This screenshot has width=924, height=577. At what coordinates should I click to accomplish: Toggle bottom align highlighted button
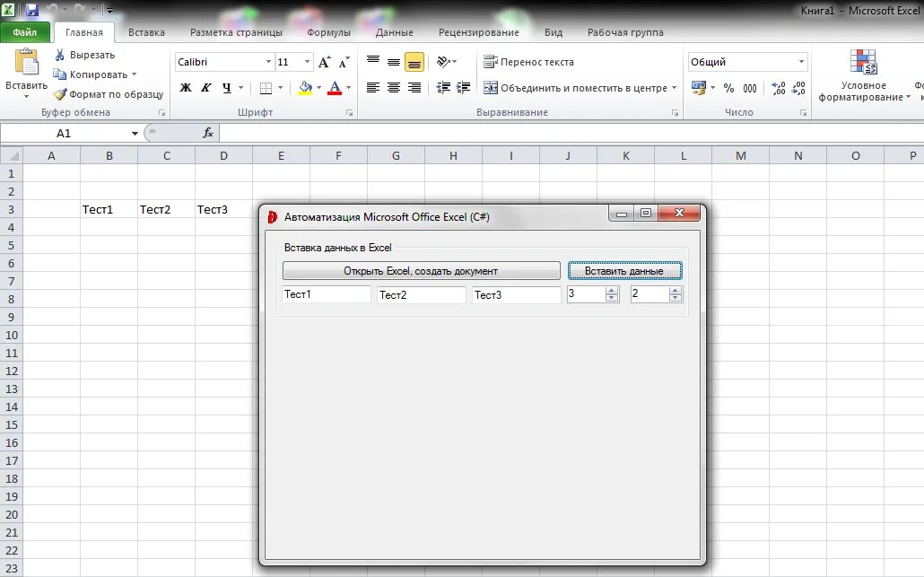[414, 62]
